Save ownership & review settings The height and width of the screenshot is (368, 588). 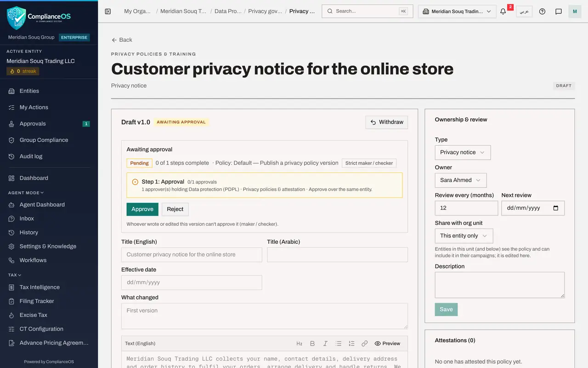click(446, 309)
